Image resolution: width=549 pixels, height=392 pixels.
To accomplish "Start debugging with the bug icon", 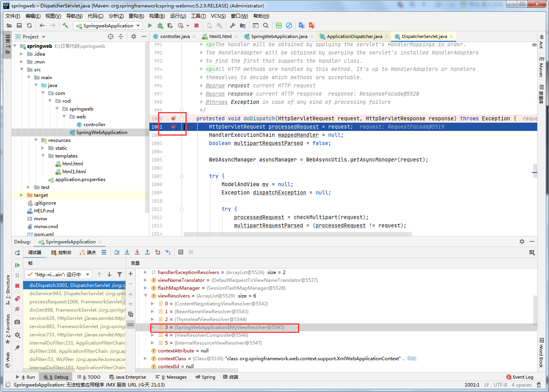I will click(x=160, y=25).
